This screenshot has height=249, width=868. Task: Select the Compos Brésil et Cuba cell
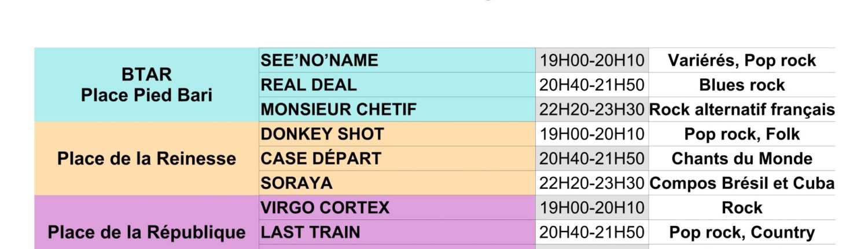pyautogui.click(x=742, y=184)
